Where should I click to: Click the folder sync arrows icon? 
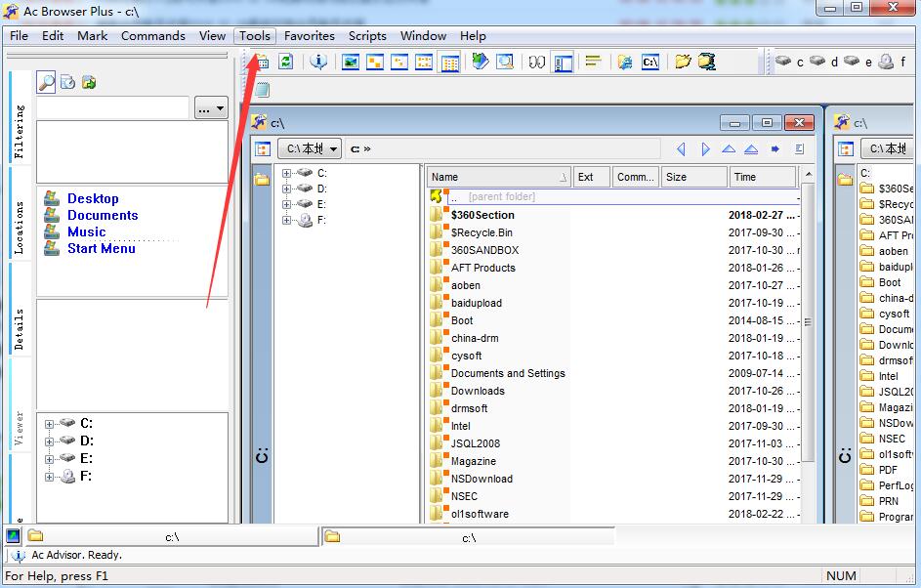click(625, 62)
